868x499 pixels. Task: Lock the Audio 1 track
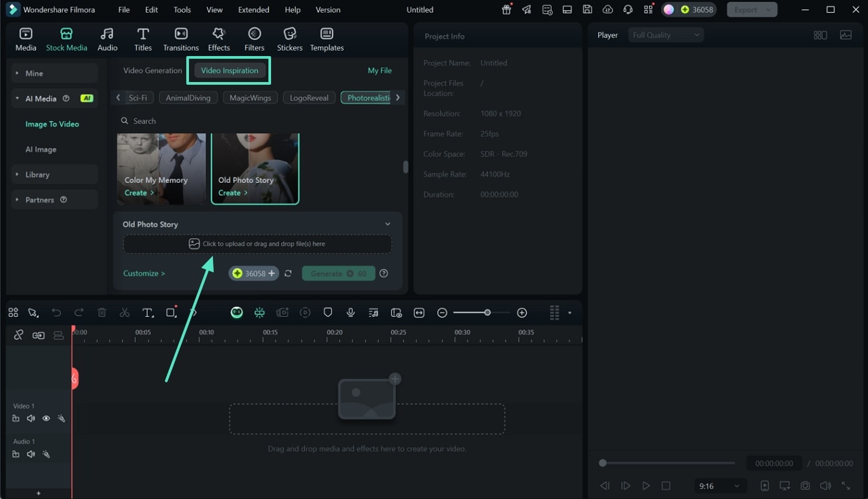(15, 454)
